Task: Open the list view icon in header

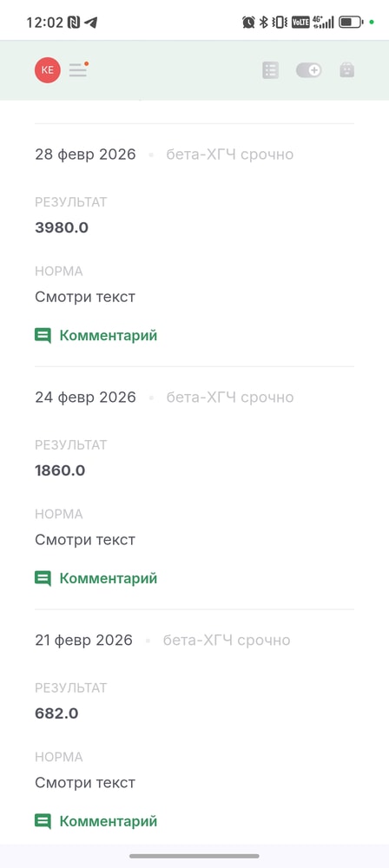Action: 270,70
